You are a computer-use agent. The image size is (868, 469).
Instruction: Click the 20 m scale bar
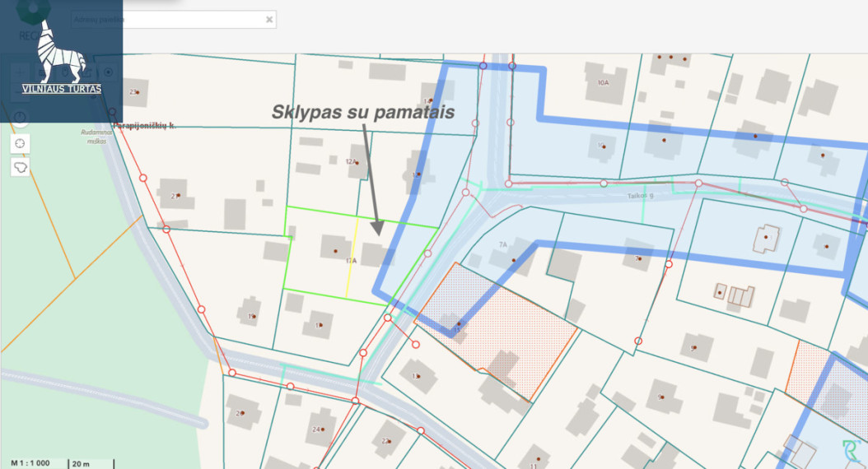(x=91, y=463)
